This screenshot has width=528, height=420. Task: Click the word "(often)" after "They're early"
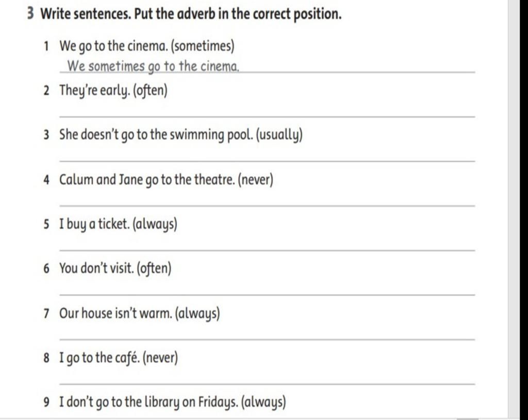150,91
